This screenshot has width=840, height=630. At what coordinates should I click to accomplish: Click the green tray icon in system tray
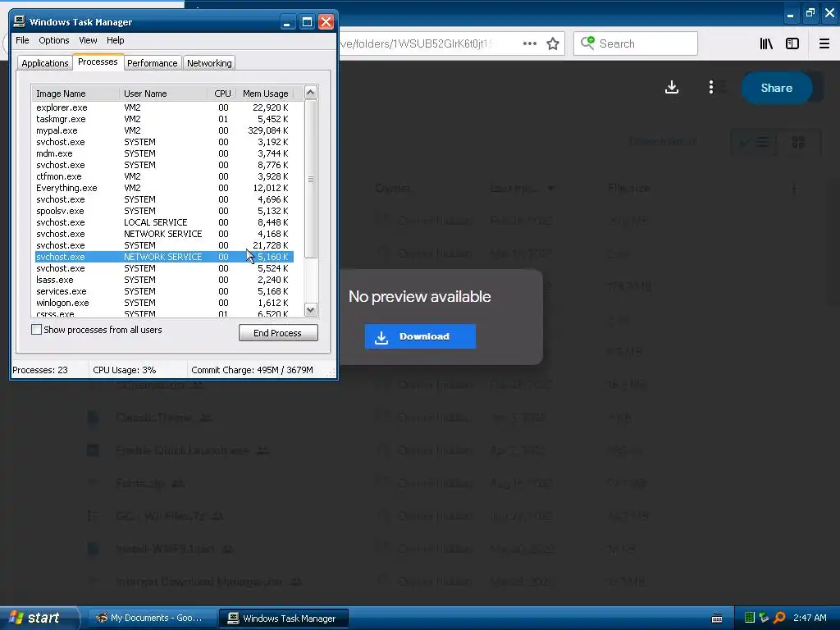coord(750,618)
